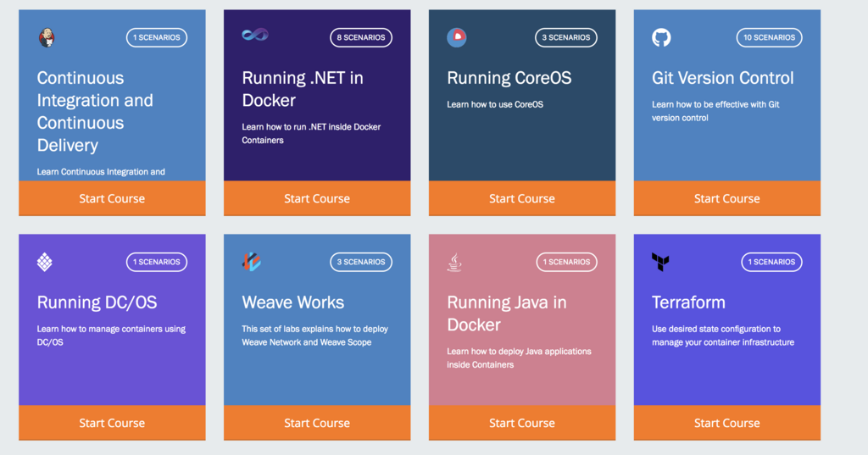
Task: Click the GitHub octocat icon
Action: click(661, 37)
